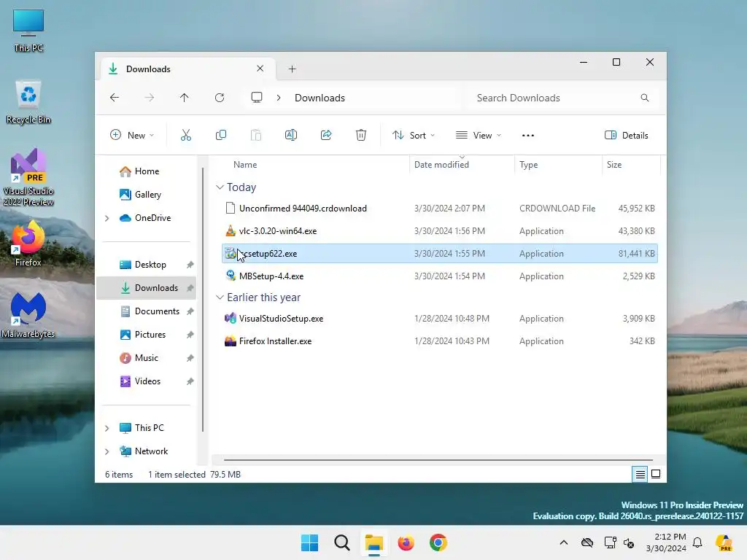747x560 pixels.
Task: Open the See more ellipsis menu
Action: (x=528, y=135)
